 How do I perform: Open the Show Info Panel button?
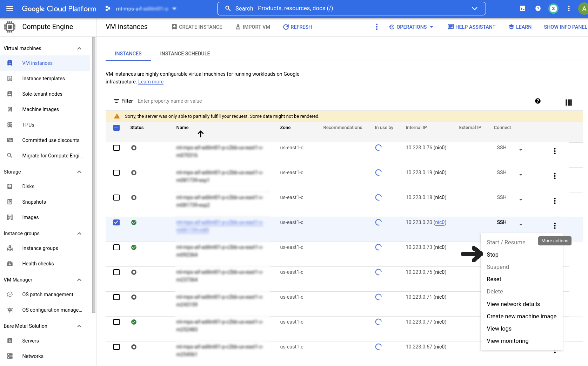[565, 27]
